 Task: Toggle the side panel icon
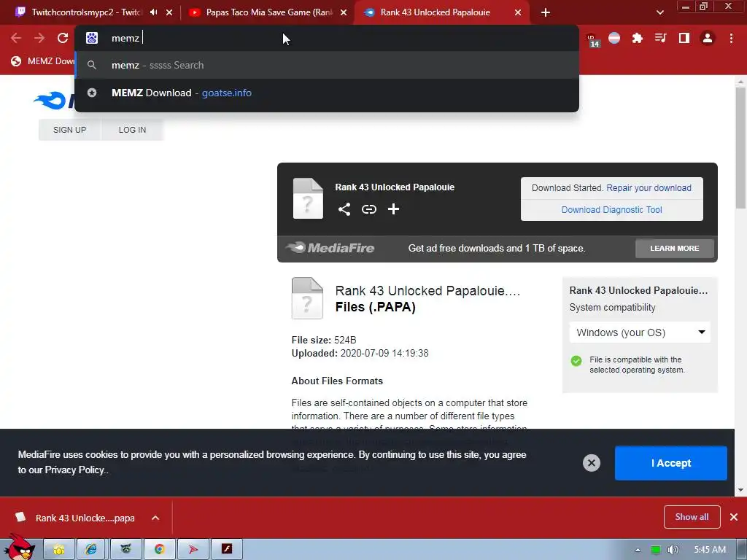pos(684,38)
